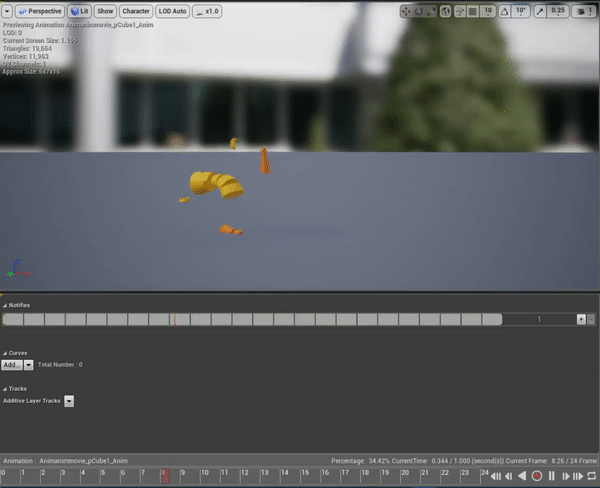Click frame 16 on the timeline
Viewport: 600px width, 488px height.
pyautogui.click(x=325, y=473)
